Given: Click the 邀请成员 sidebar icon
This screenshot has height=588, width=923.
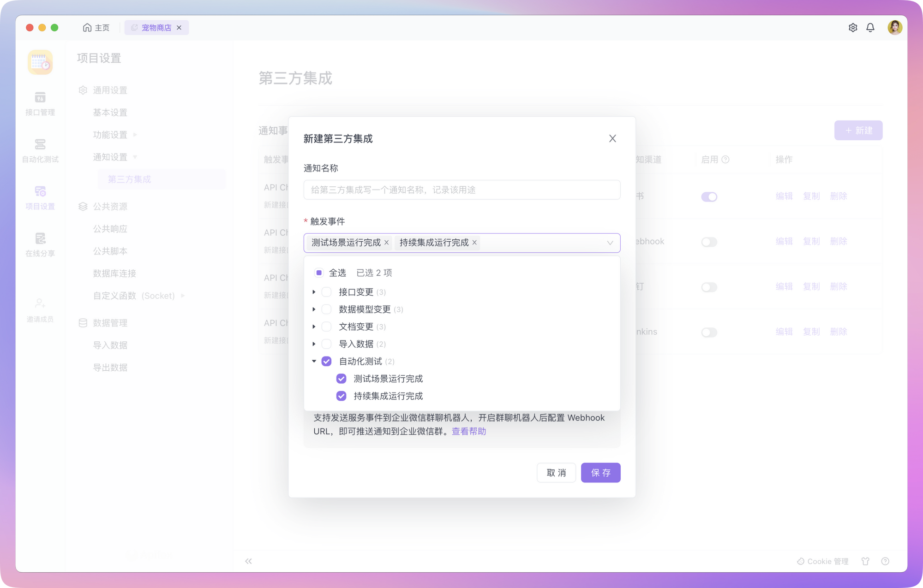Looking at the screenshot, I should tap(40, 310).
